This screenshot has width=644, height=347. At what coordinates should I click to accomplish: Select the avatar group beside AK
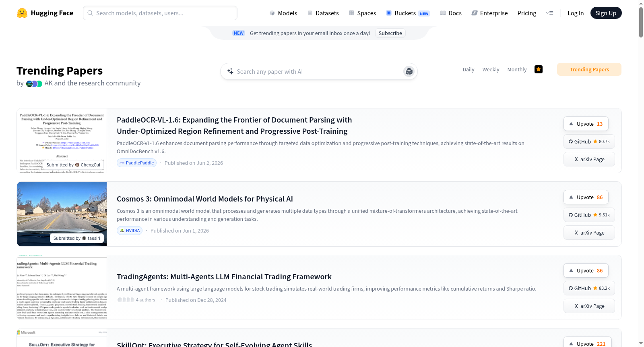coord(34,83)
